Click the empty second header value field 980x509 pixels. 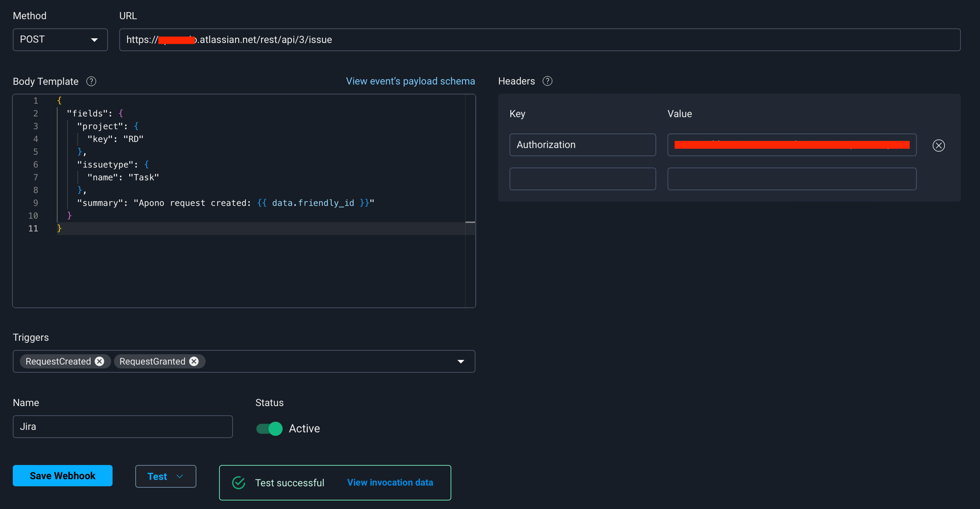click(x=791, y=179)
